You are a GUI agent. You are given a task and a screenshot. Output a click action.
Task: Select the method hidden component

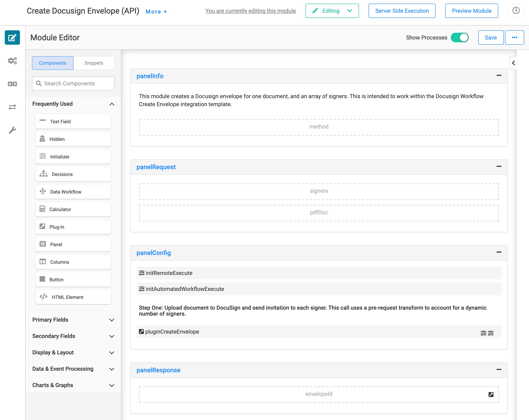point(319,127)
